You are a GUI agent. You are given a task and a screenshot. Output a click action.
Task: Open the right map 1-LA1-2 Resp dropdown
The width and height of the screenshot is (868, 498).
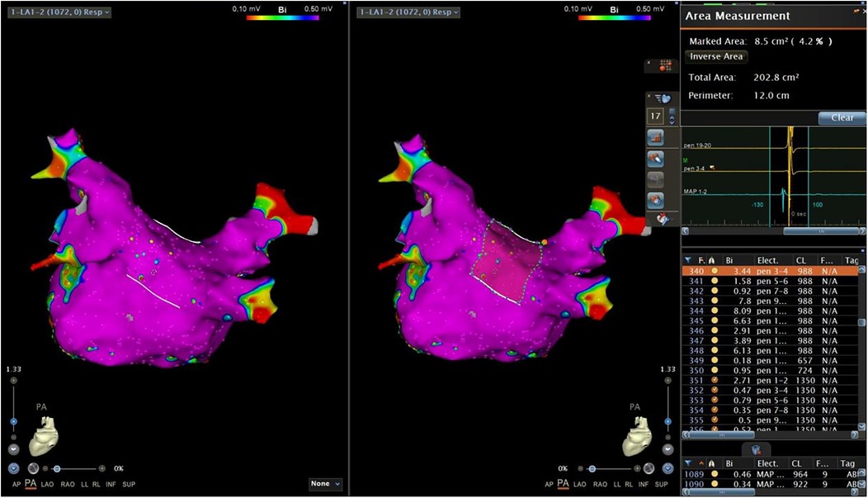click(x=408, y=12)
